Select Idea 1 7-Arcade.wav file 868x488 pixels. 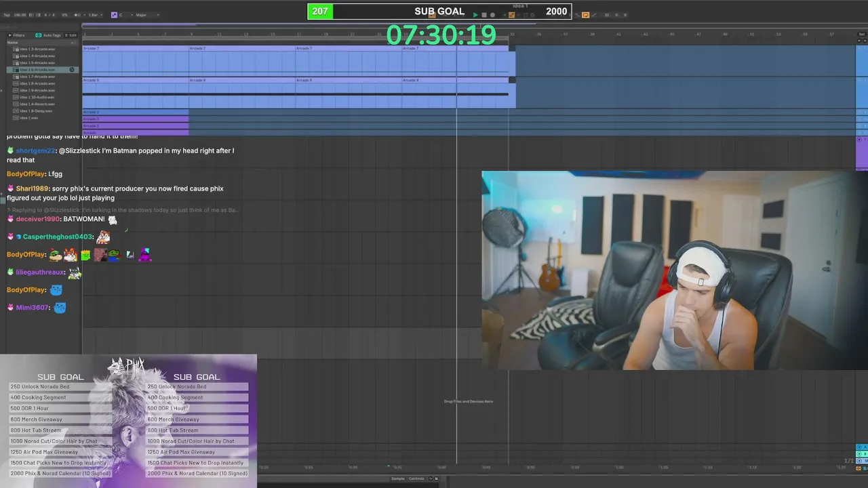point(37,77)
